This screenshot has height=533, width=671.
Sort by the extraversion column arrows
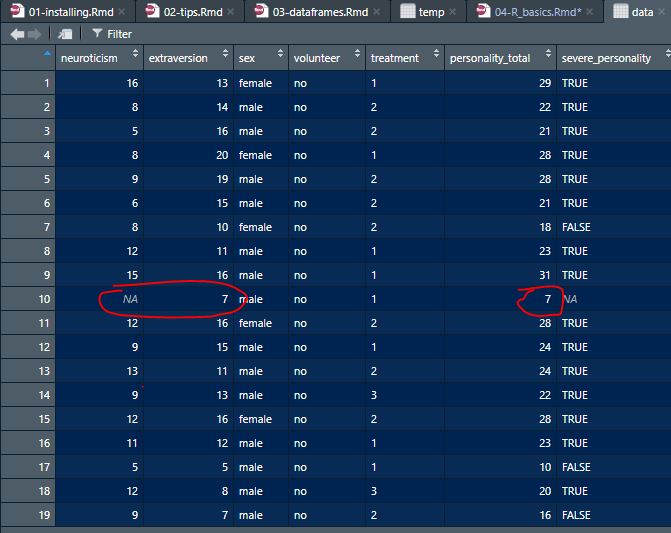pos(225,54)
